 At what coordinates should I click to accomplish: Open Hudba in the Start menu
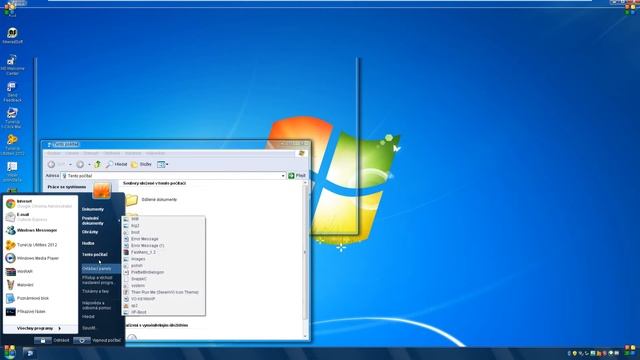pos(88,243)
